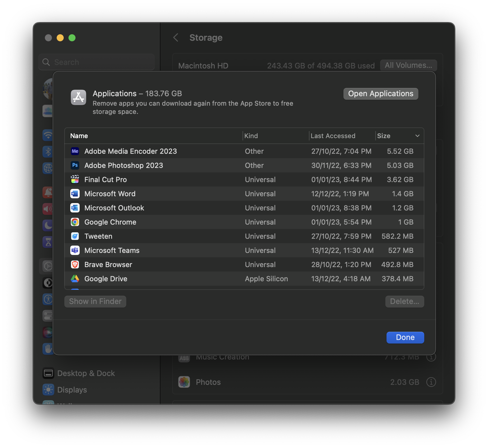Open Displays settings pane

pos(65,390)
